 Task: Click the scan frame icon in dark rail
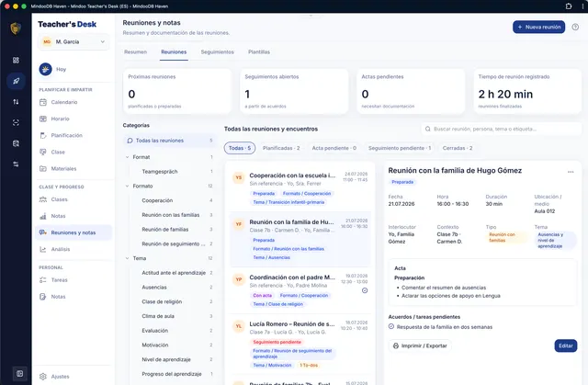click(x=16, y=122)
